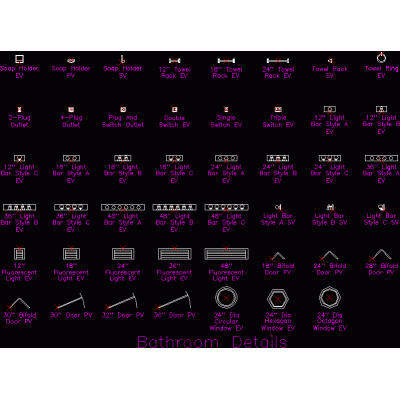Image resolution: width=400 pixels, height=400 pixels.
Task: Select the "24" Light Bar Style B EV" text
Action: point(278,173)
